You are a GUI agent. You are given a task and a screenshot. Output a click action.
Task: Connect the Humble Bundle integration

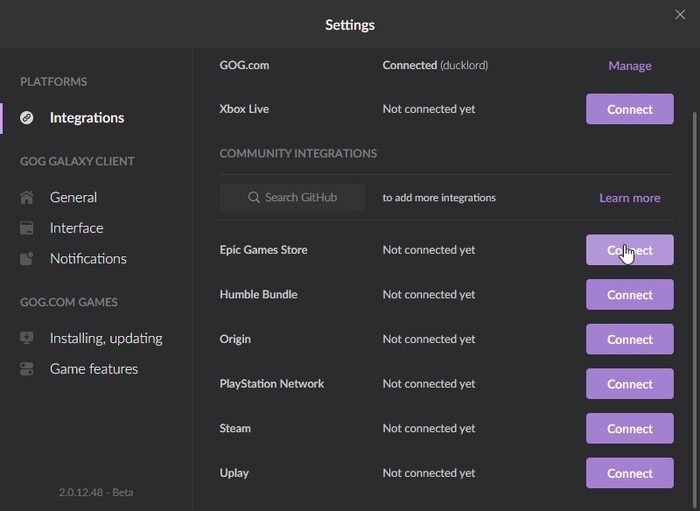pyautogui.click(x=629, y=295)
